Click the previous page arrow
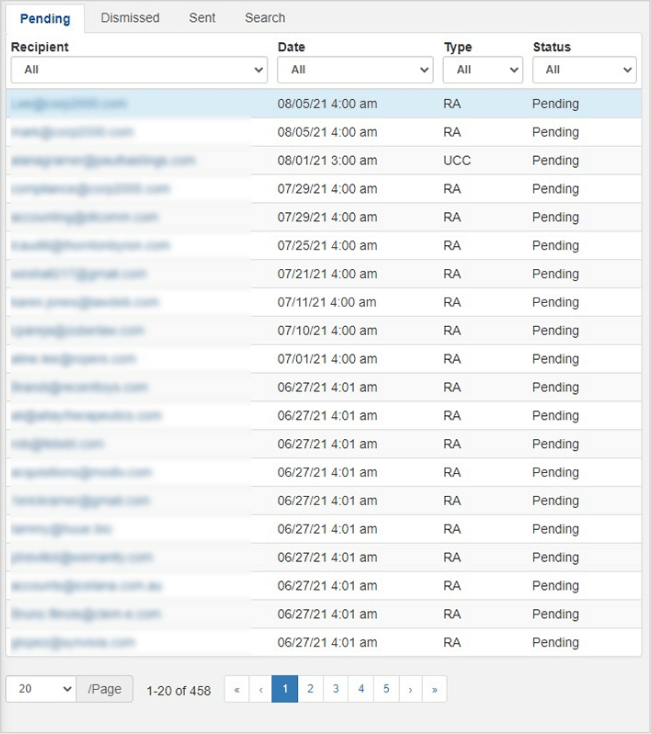The width and height of the screenshot is (651, 734). (x=261, y=689)
